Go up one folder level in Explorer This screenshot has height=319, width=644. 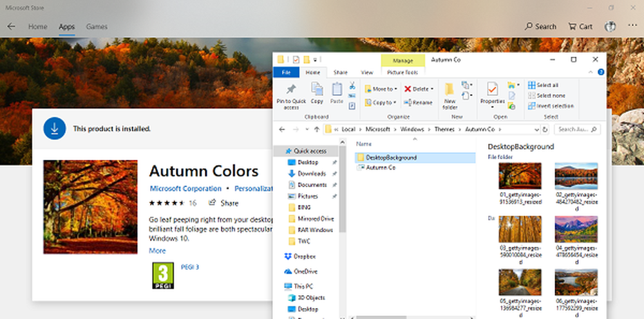click(317, 129)
